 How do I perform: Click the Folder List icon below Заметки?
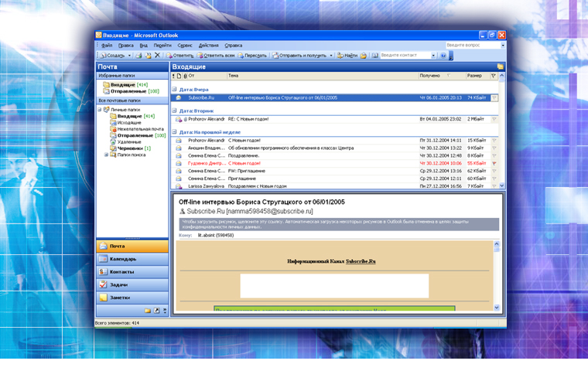click(148, 311)
